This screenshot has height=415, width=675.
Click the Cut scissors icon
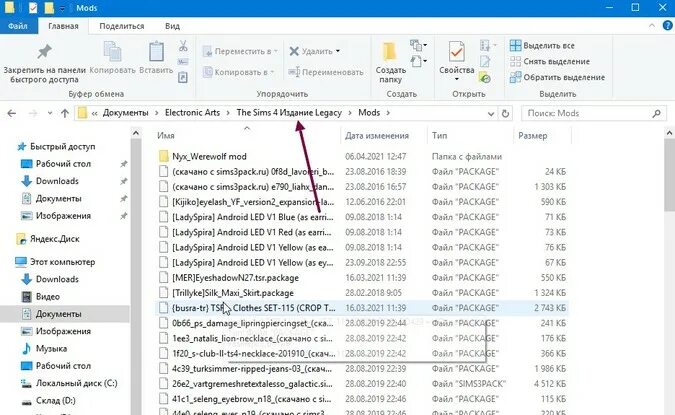point(183,46)
